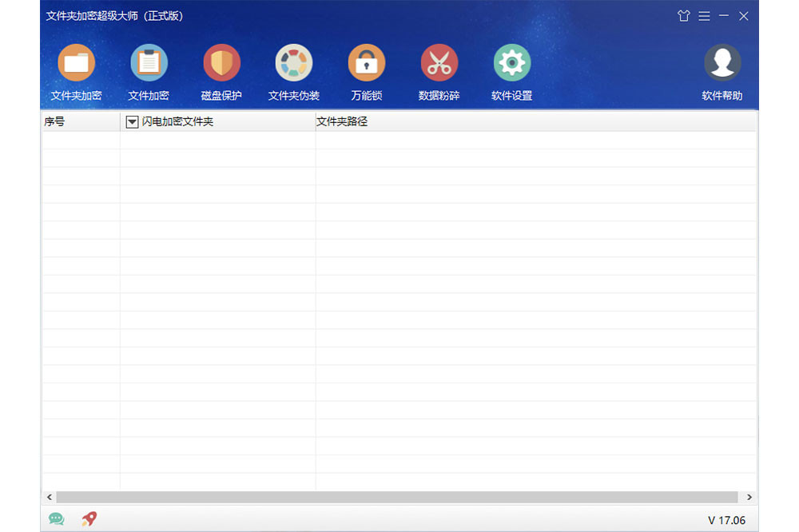Click the horizontal scrollbar right arrow
This screenshot has width=799, height=532.
[749, 497]
